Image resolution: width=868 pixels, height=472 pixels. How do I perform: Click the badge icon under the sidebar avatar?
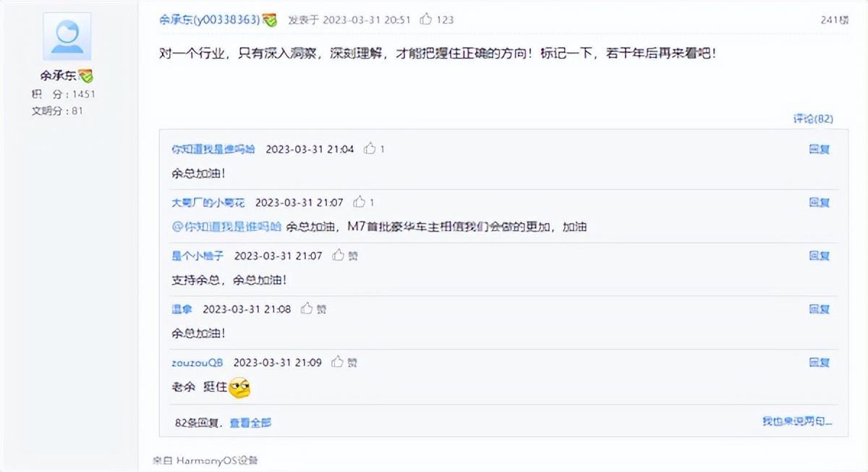point(86,76)
